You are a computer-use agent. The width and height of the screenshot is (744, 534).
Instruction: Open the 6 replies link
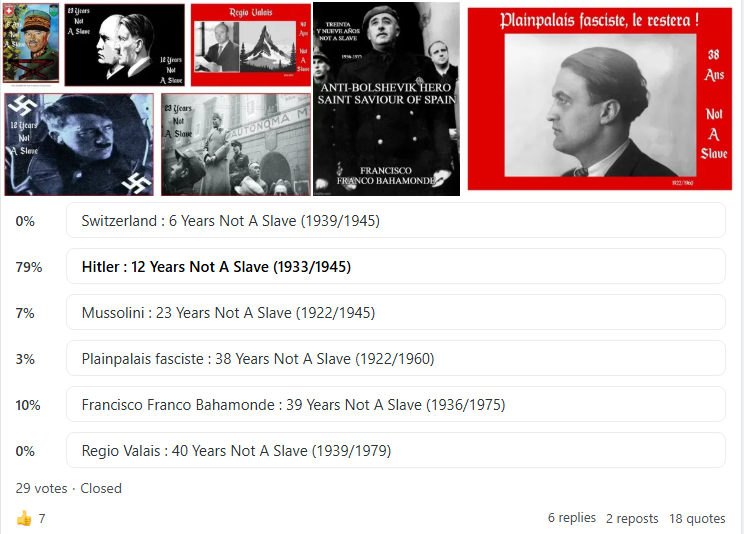(x=572, y=518)
